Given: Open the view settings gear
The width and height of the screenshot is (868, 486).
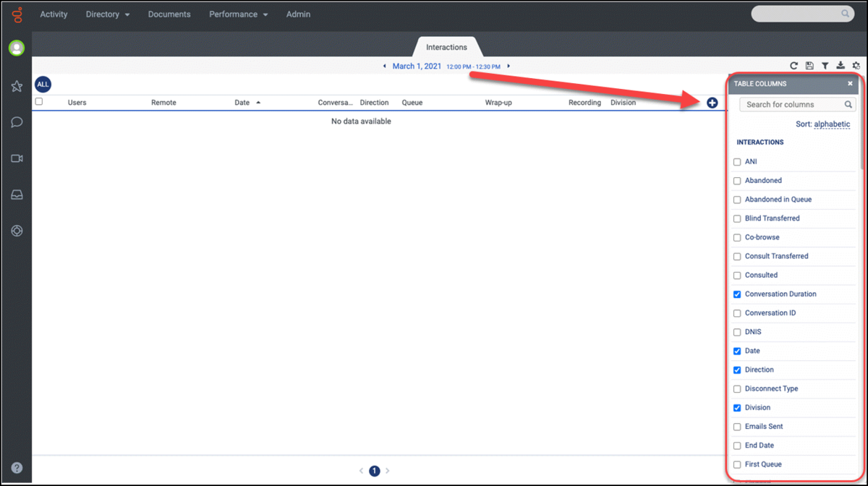Looking at the screenshot, I should click(856, 66).
